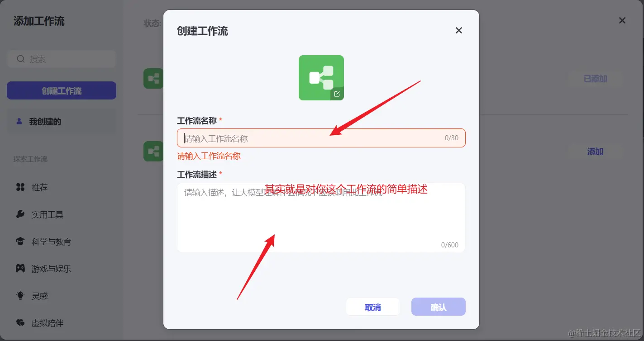Select the 推荐 category icon
The image size is (644, 341).
pyautogui.click(x=20, y=187)
